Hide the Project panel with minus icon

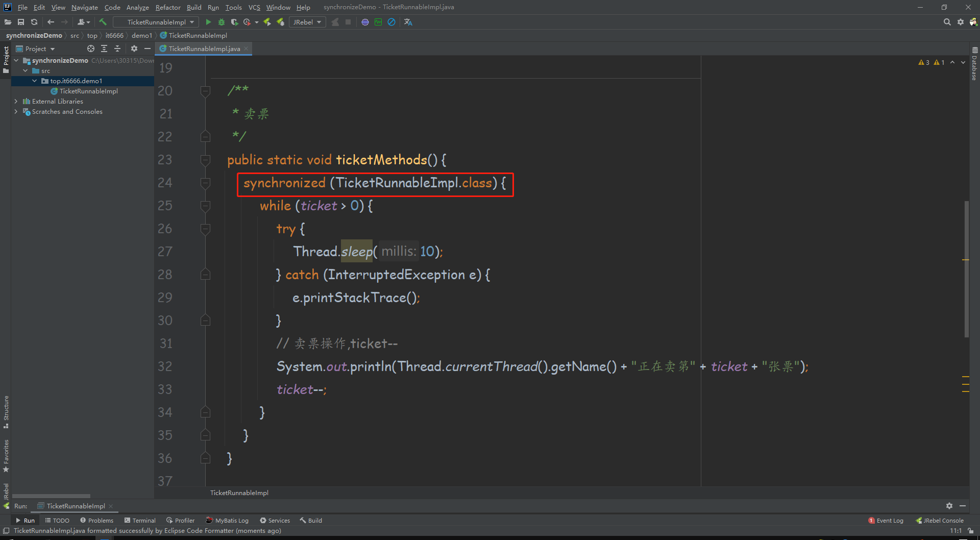[x=148, y=48]
